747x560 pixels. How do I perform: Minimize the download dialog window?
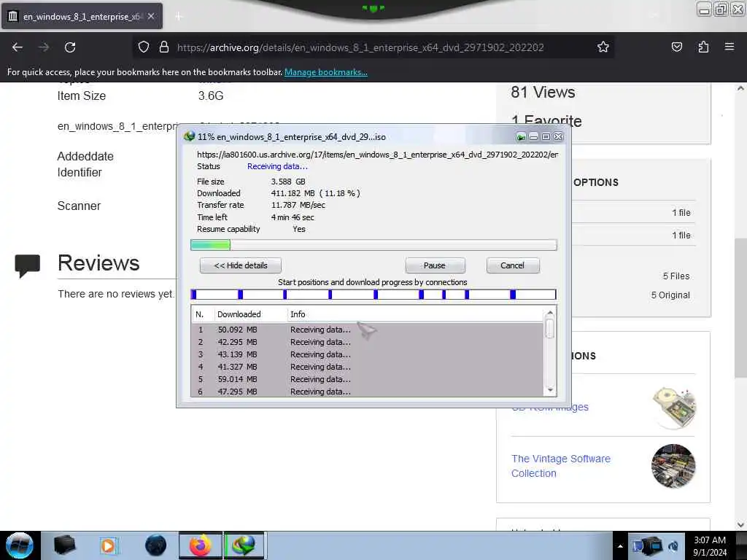coord(533,137)
